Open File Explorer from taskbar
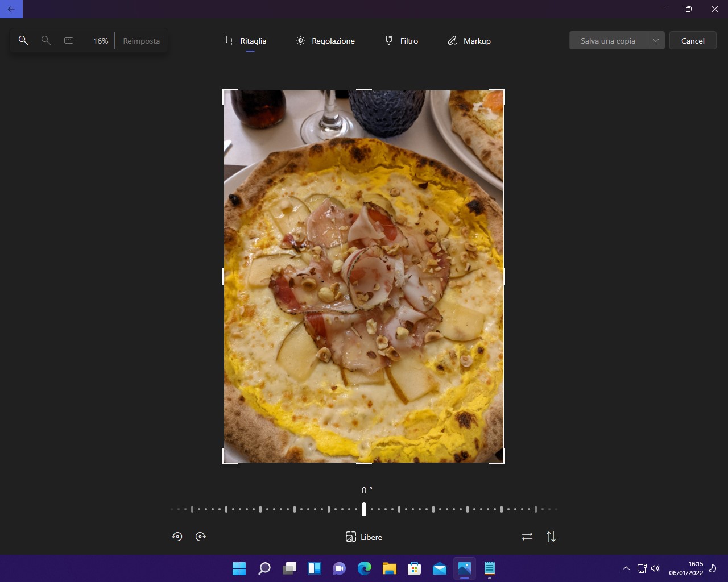The width and height of the screenshot is (728, 582). point(390,568)
